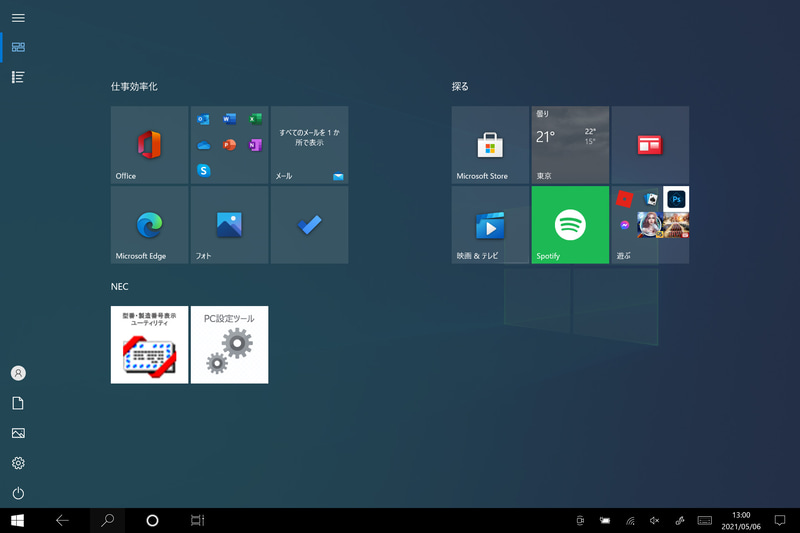Open the フォト (Photos) tile
The height and width of the screenshot is (533, 800).
click(x=229, y=225)
